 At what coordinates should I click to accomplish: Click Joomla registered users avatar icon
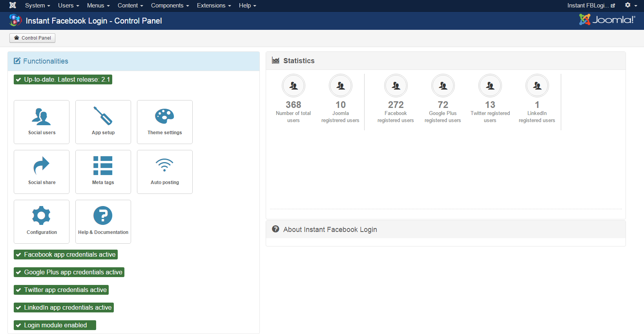tap(341, 86)
